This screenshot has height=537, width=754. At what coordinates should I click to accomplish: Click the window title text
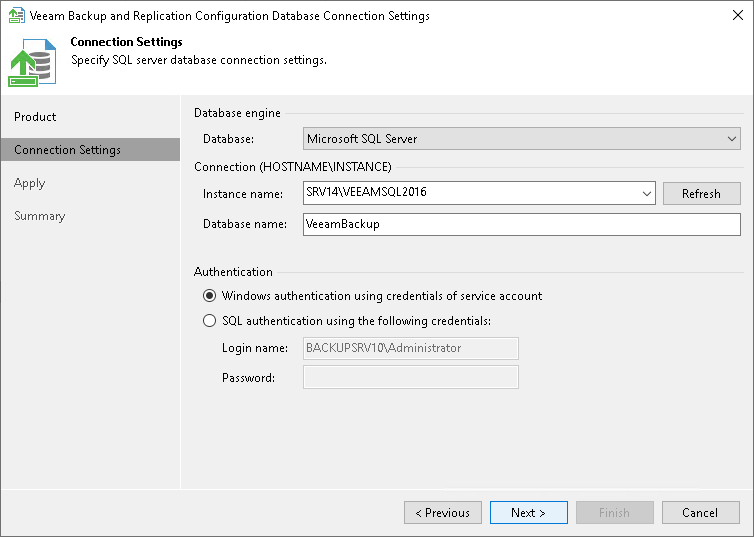tap(230, 16)
